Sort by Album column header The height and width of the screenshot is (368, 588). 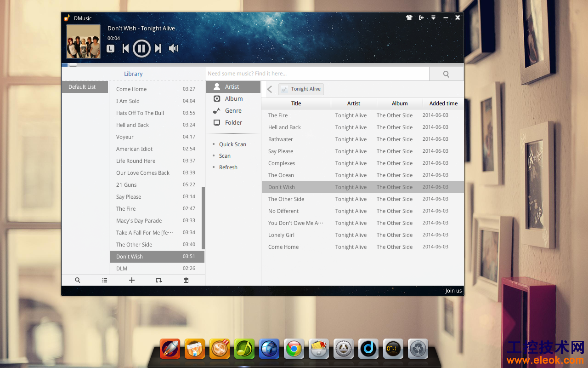click(x=400, y=103)
